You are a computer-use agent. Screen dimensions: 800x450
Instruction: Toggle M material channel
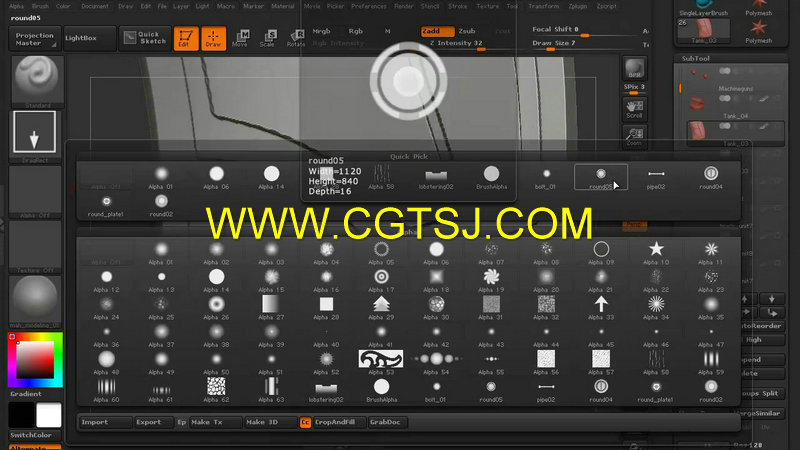(x=388, y=31)
